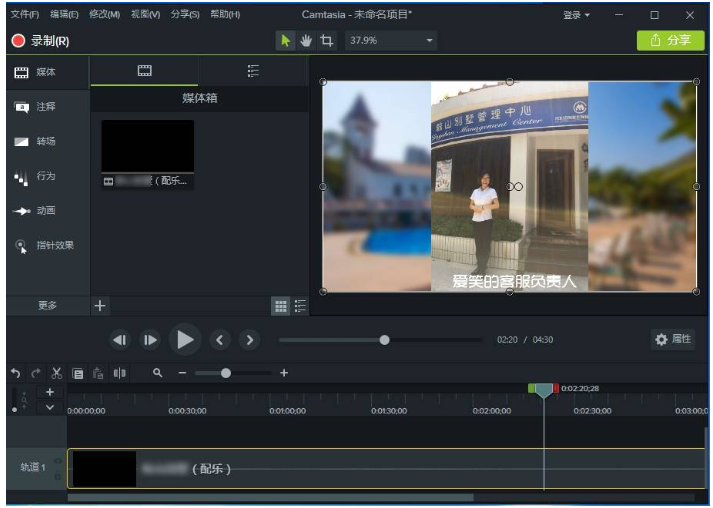Screen dimensions: 713x508
Task: Activate the crop tool
Action: click(x=327, y=41)
